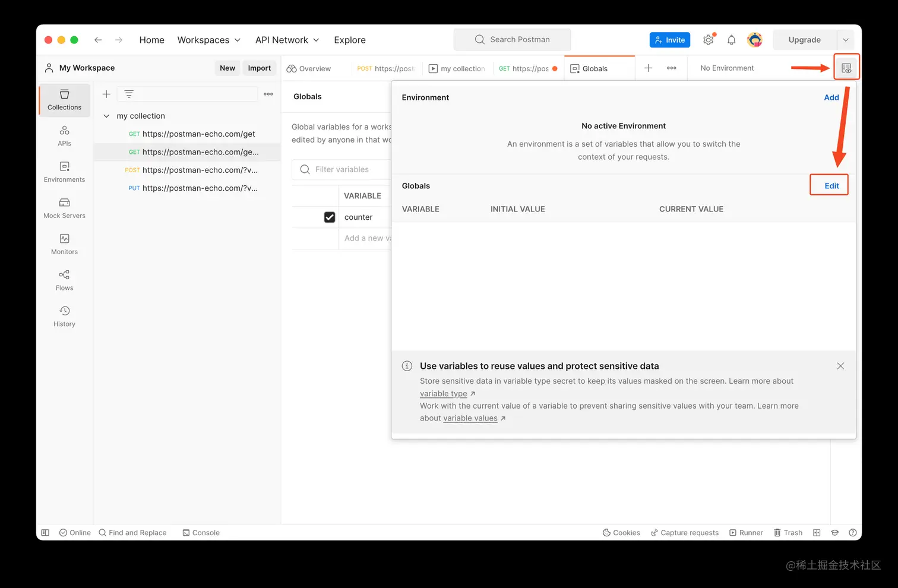Open the POST postman-echo request
This screenshot has width=898, height=588.
tap(187, 170)
